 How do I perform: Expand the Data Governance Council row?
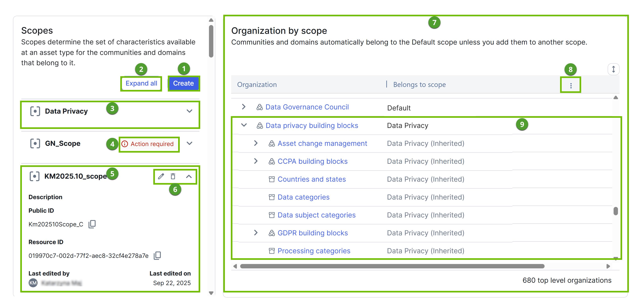tap(244, 107)
